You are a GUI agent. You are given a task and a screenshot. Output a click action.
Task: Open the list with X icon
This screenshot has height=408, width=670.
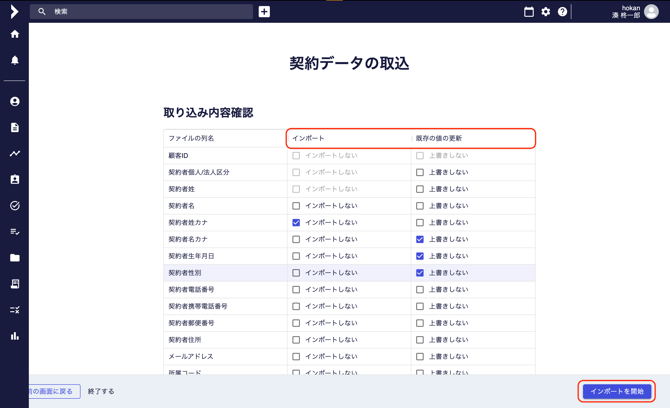[x=15, y=310]
